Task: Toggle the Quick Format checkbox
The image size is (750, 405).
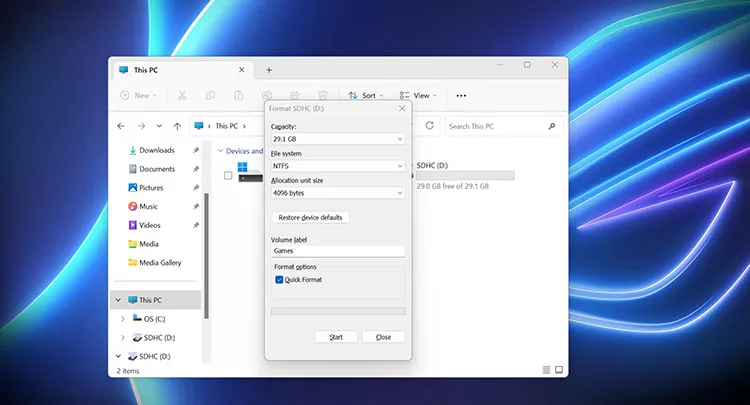Action: click(x=279, y=280)
